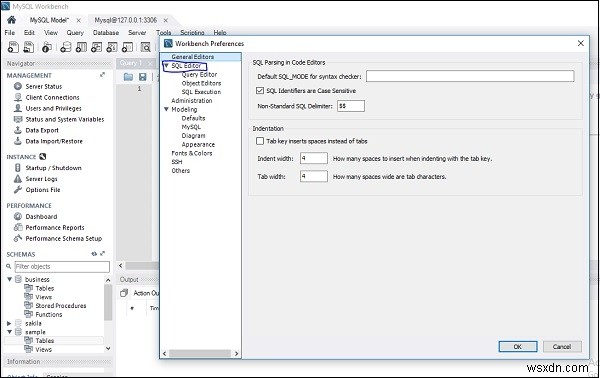
Task: Open Performance Schema Setup
Action: click(64, 238)
